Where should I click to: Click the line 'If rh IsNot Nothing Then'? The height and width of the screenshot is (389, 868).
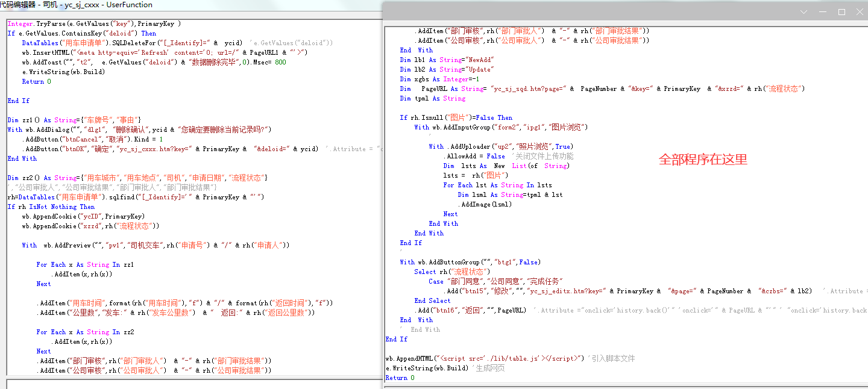[x=51, y=207]
